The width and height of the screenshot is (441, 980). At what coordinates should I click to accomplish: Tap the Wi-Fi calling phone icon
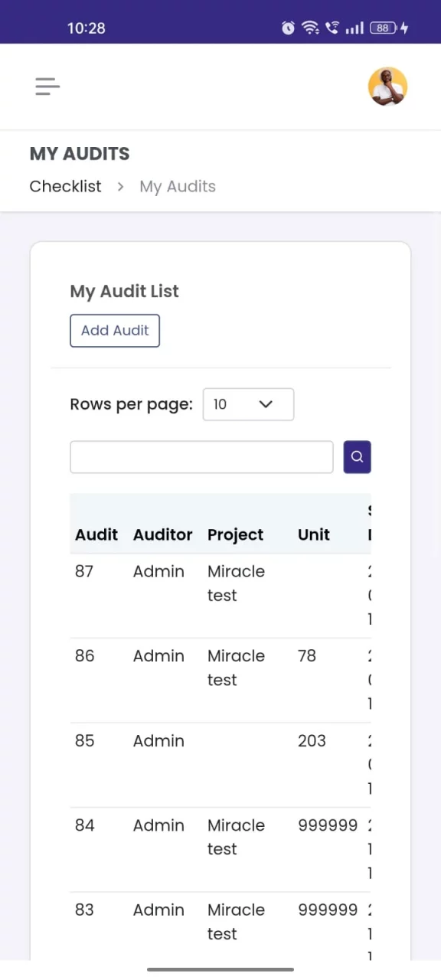click(332, 28)
